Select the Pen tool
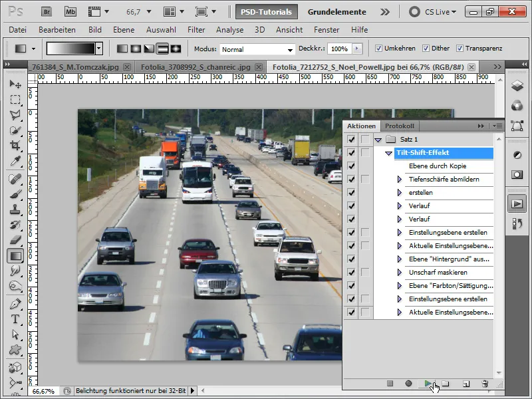The width and height of the screenshot is (532, 399). click(x=15, y=303)
